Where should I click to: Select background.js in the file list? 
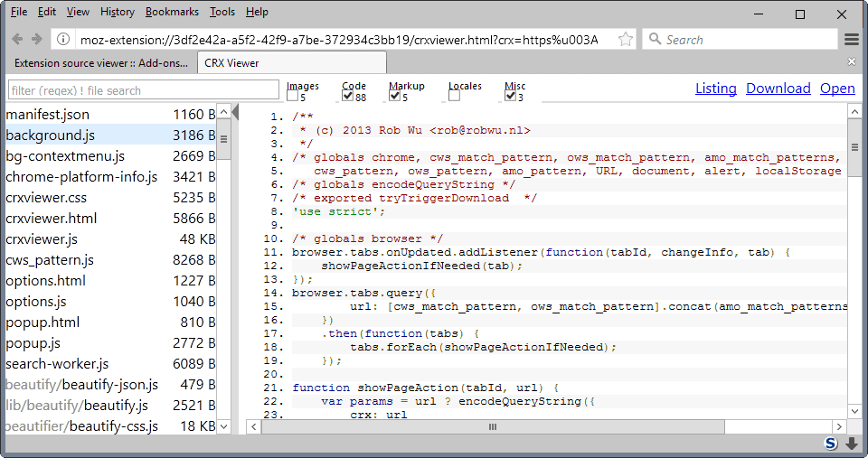110,135
